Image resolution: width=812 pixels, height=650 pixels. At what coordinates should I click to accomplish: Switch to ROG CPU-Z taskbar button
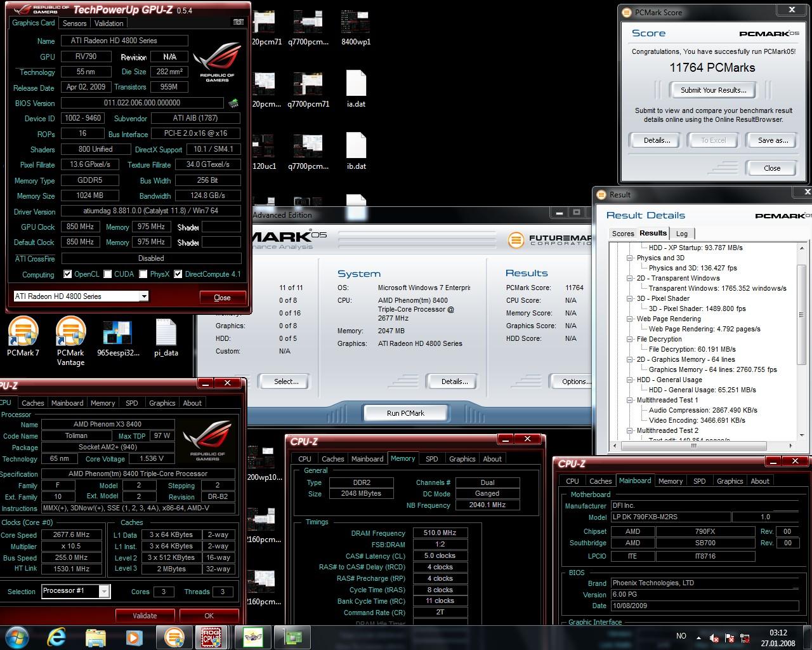[212, 637]
